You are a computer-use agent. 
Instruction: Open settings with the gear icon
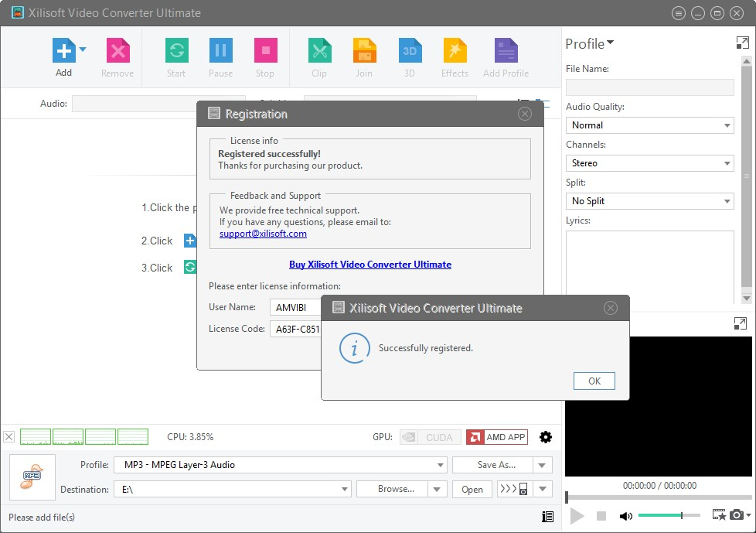pos(546,437)
